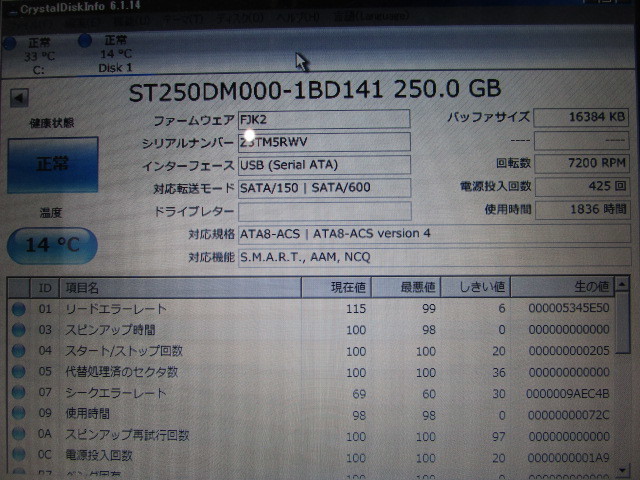Click the serial number field
The width and height of the screenshot is (640, 480).
tap(324, 142)
